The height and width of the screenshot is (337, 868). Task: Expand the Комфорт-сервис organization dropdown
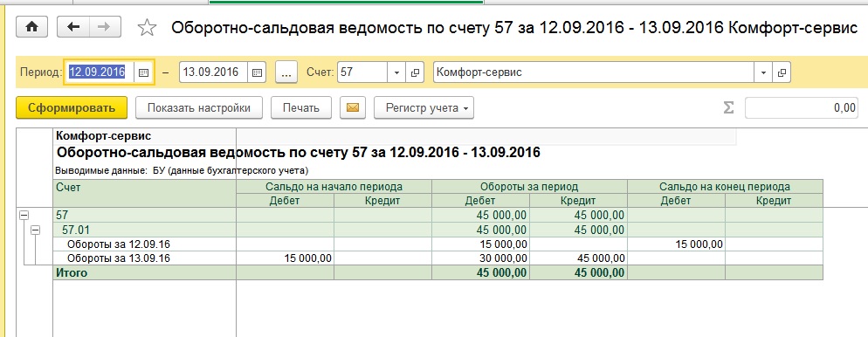tap(764, 72)
